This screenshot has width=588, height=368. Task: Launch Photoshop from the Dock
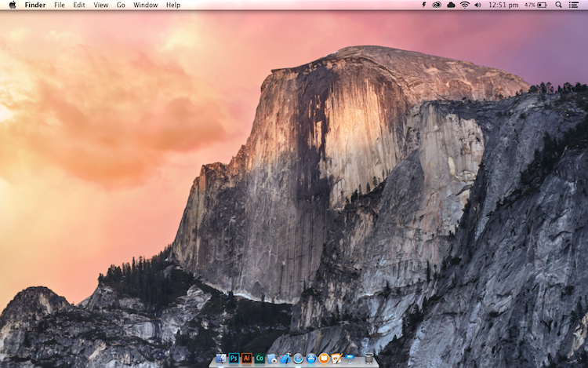[x=234, y=359]
